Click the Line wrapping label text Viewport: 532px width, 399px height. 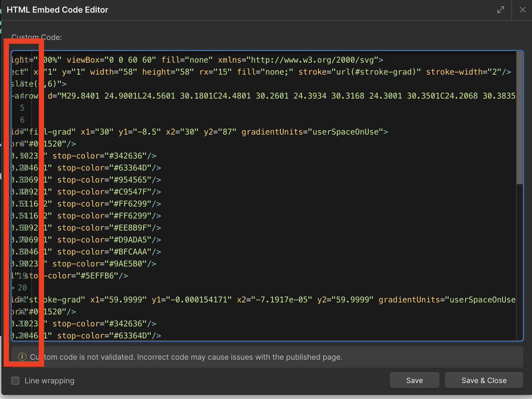tap(49, 381)
